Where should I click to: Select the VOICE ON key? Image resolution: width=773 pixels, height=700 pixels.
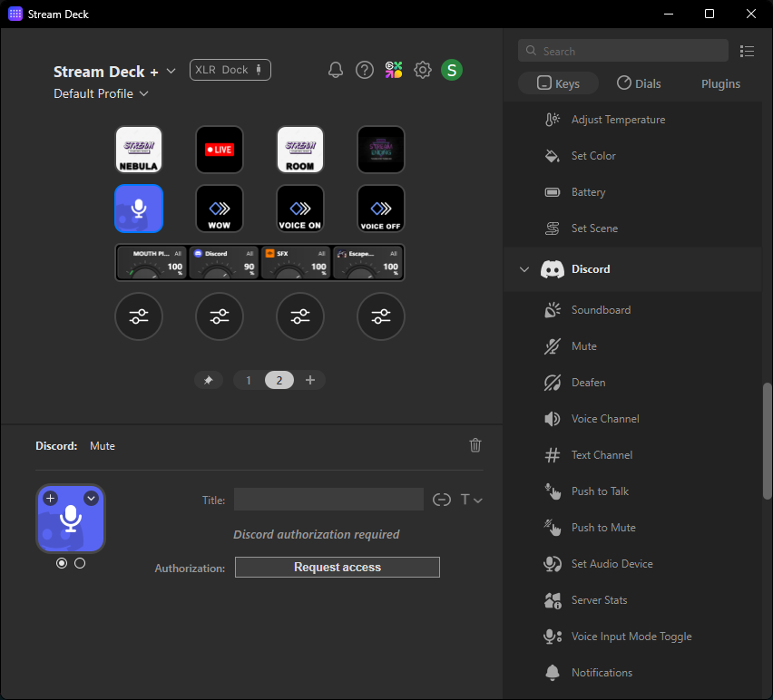click(x=300, y=209)
